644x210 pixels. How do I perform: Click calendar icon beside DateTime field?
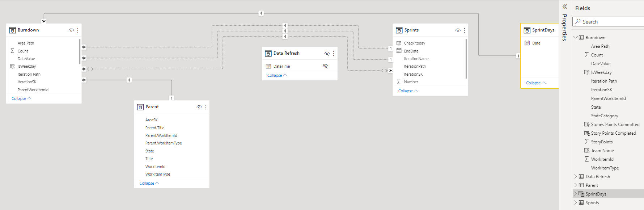[268, 66]
